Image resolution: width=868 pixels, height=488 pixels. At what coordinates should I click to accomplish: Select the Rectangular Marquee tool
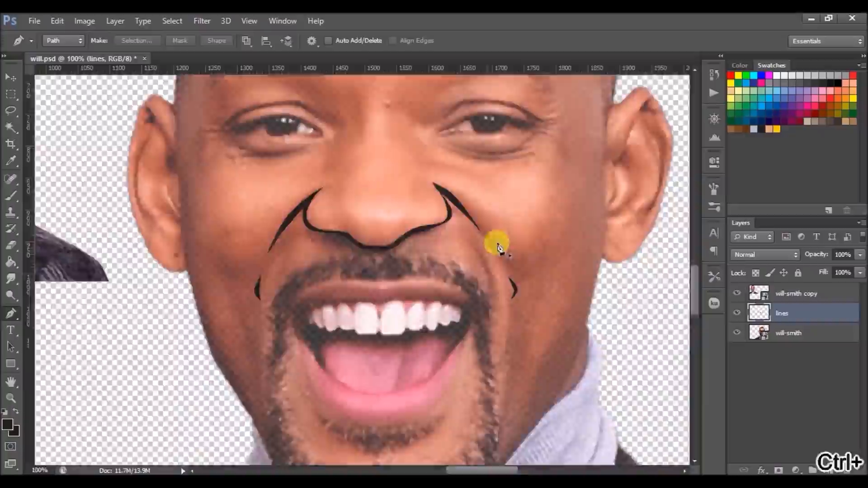click(11, 94)
